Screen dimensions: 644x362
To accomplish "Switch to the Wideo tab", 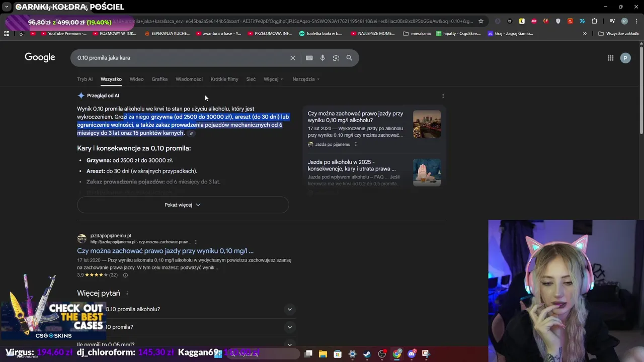I will click(x=136, y=79).
